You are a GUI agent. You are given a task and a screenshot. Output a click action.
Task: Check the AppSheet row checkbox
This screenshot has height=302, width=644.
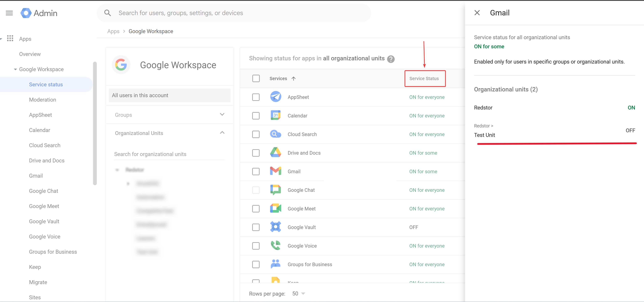click(x=256, y=97)
